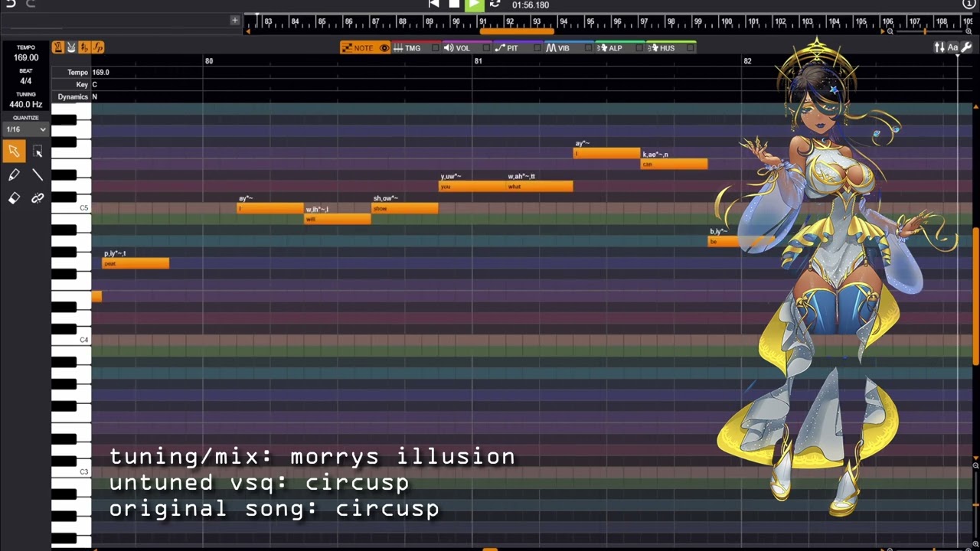The width and height of the screenshot is (980, 551).
Task: Toggle loop playback
Action: [495, 4]
